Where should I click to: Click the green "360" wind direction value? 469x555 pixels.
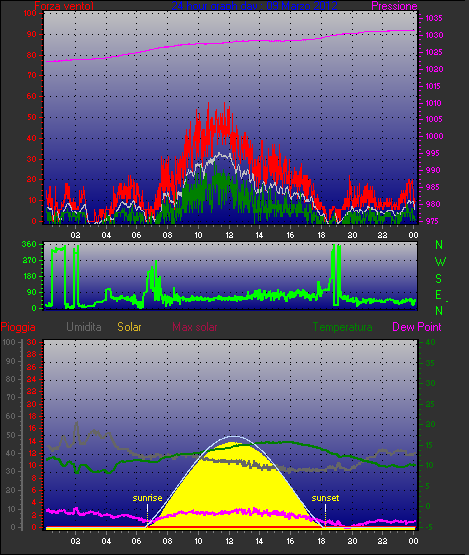[x=29, y=245]
